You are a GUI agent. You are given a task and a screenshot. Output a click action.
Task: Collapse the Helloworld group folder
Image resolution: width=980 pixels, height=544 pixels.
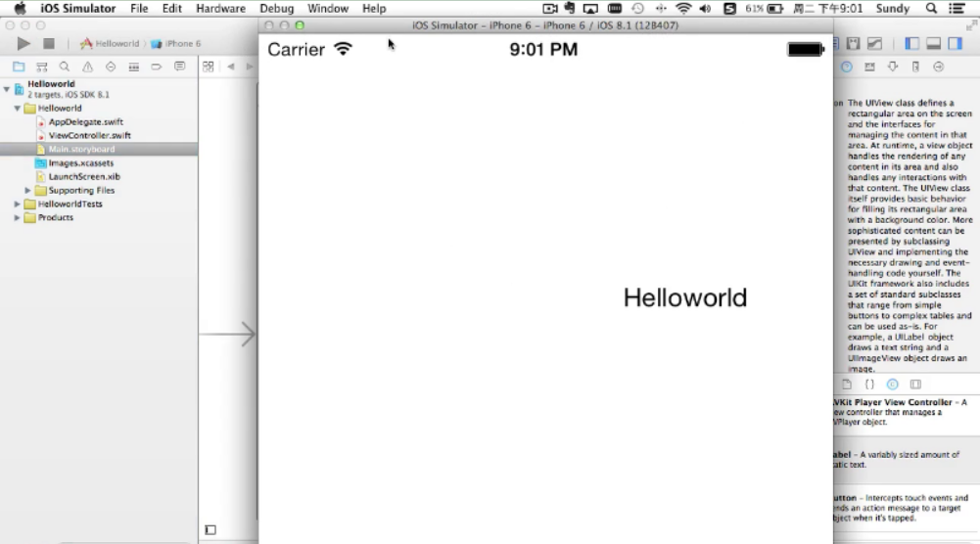pos(18,108)
